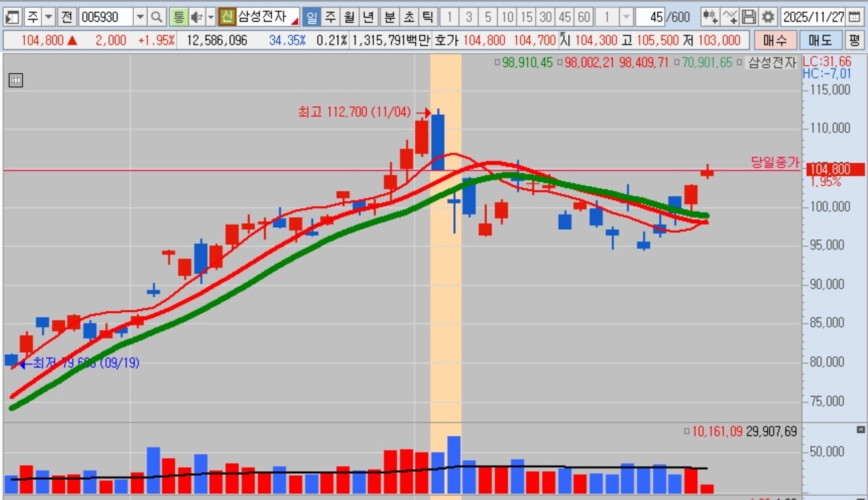Click the 최고 112,700 (11/04) high label
Image resolution: width=868 pixels, height=500 pixels.
pos(354,112)
